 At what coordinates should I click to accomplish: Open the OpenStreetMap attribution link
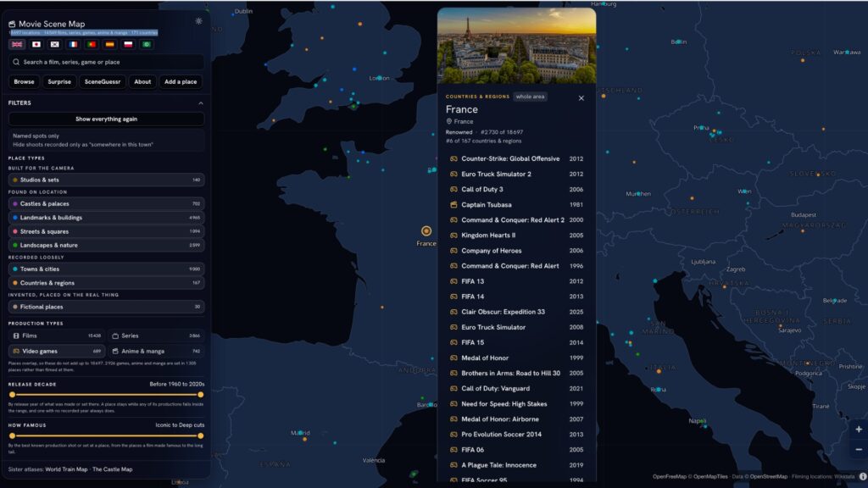(x=768, y=476)
